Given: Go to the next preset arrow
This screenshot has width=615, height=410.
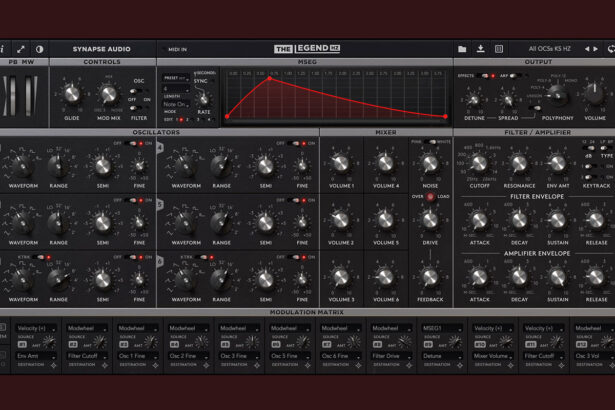Looking at the screenshot, I should [x=596, y=49].
